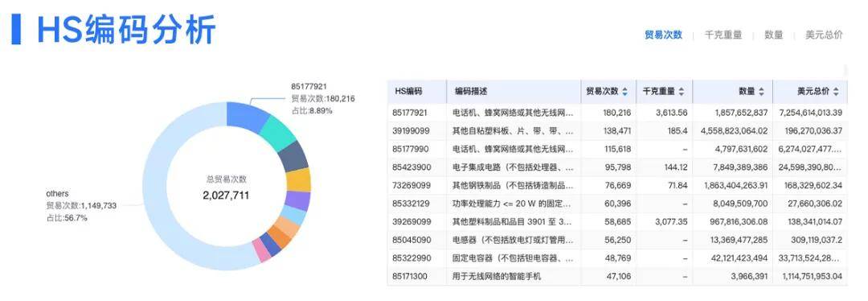Click description 固定电容器 cell
Screen dimensions: 868x301
pyautogui.click(x=513, y=258)
